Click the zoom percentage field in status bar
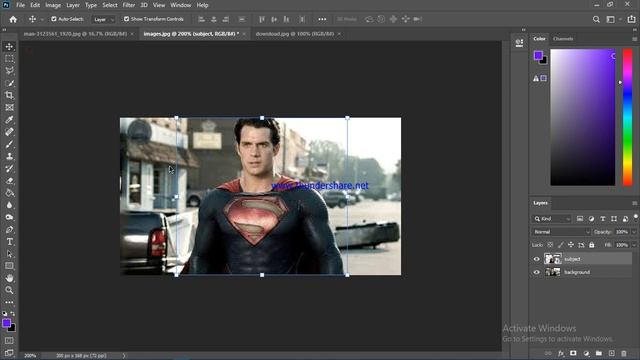 pos(30,356)
